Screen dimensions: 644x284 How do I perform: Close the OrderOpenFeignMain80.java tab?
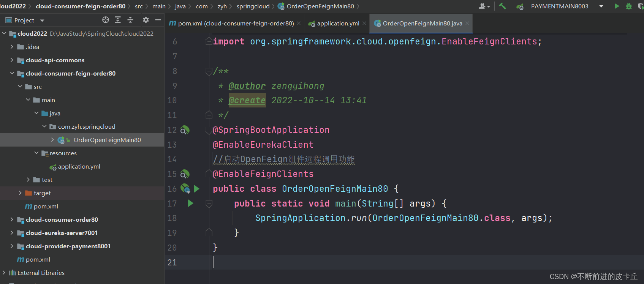[x=467, y=23]
